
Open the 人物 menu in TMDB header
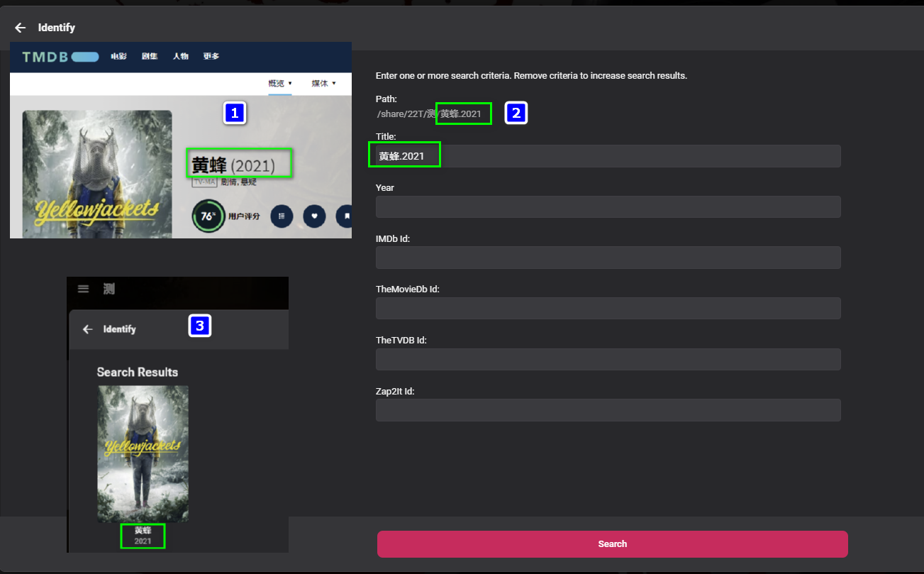point(181,57)
